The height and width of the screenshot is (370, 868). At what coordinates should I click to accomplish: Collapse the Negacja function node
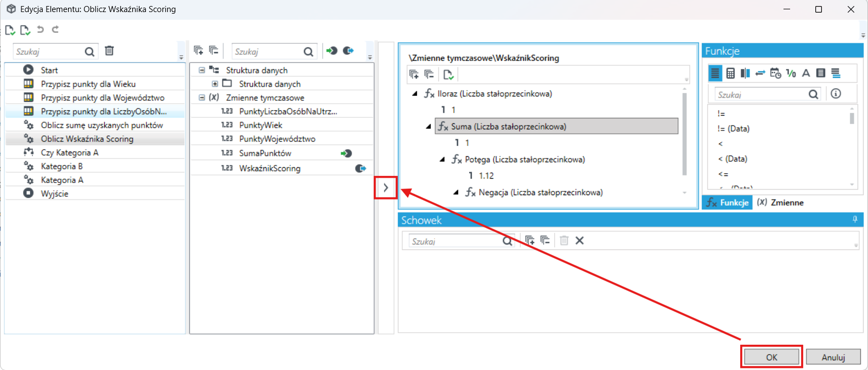456,192
